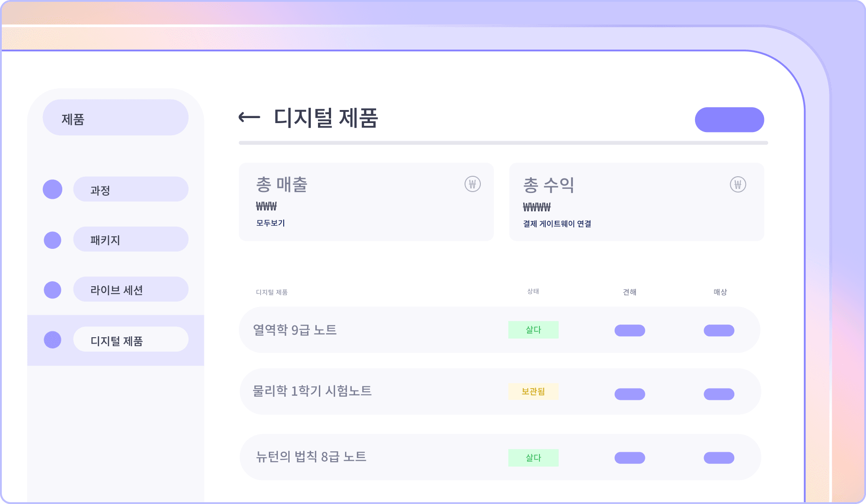
Task: Go to the 패키지 sidebar section
Action: (x=130, y=239)
